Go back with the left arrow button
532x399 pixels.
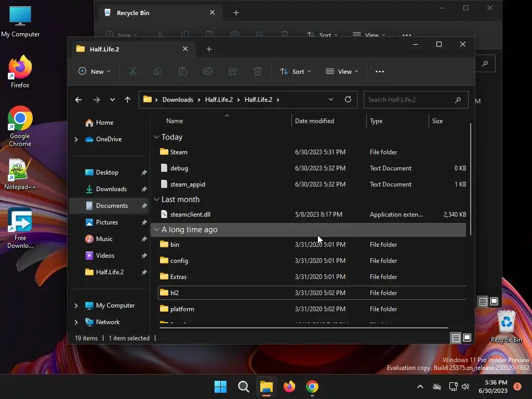point(78,100)
